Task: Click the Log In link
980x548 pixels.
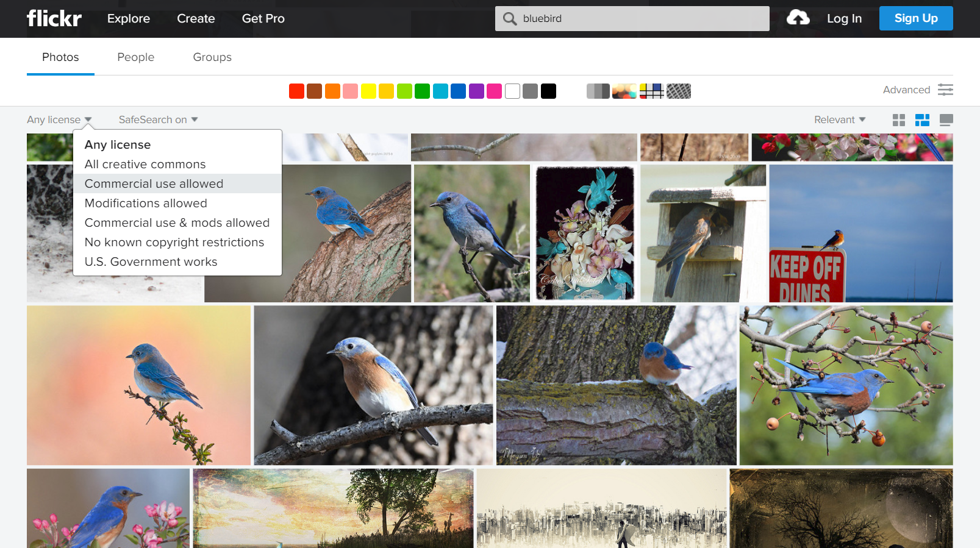Action: (x=844, y=19)
